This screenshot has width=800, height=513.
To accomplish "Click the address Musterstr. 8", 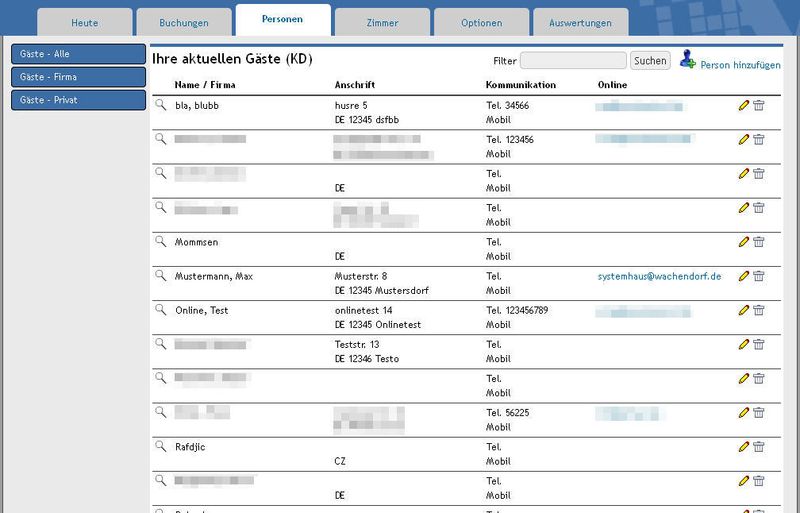I will [361, 276].
